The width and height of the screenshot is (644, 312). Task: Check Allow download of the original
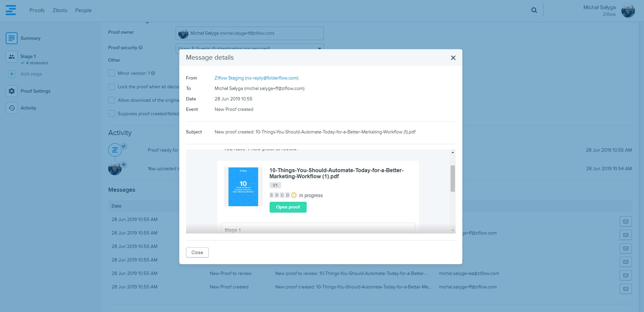tap(112, 100)
